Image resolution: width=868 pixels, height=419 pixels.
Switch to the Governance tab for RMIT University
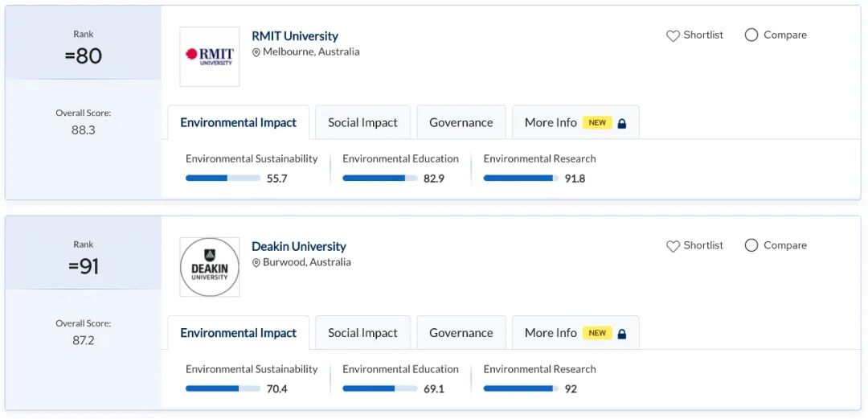(x=461, y=123)
